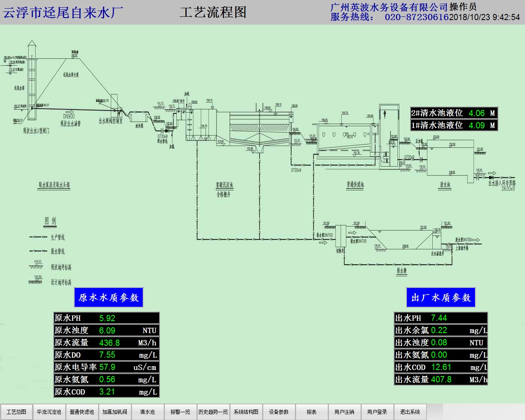Go to the 加氯加矾间 dosing room page
The height and width of the screenshot is (420, 525).
pos(115,412)
